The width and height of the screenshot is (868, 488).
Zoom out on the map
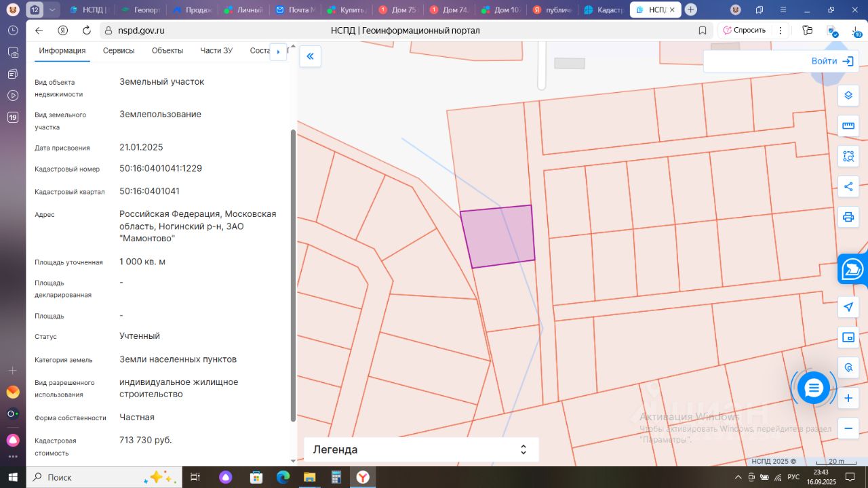click(x=848, y=428)
